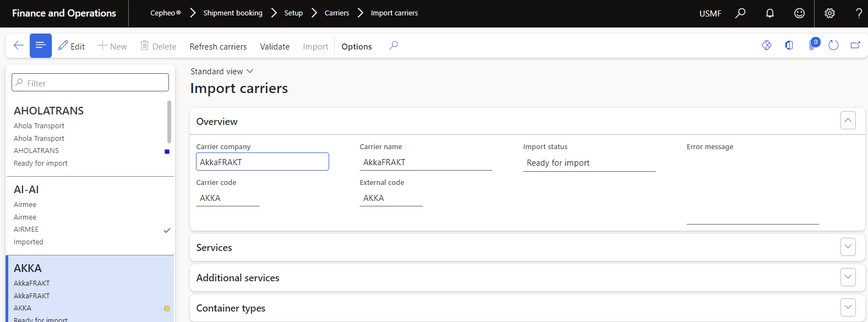Click the Power Apps diamond icon
Screen dimensions: 868x322
tap(767, 46)
